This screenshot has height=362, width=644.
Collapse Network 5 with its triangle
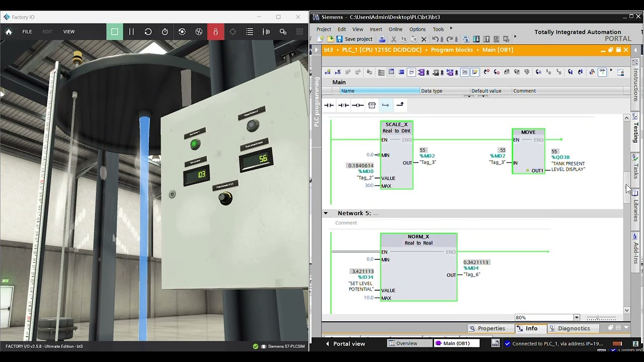tap(326, 213)
